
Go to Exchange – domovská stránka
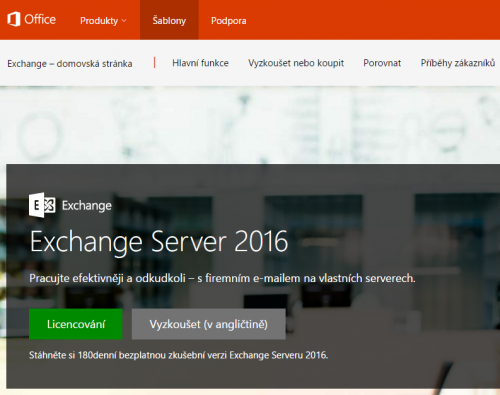[70, 63]
